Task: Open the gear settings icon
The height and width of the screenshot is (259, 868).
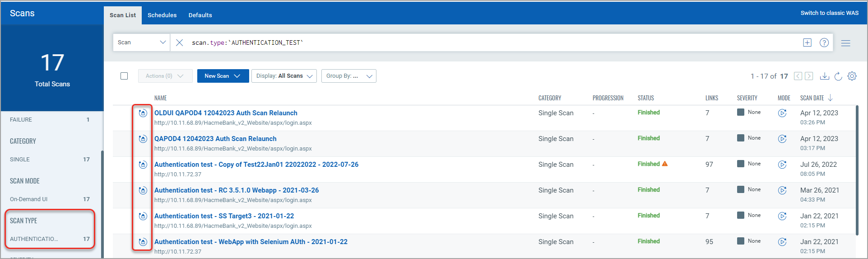Action: coord(852,76)
